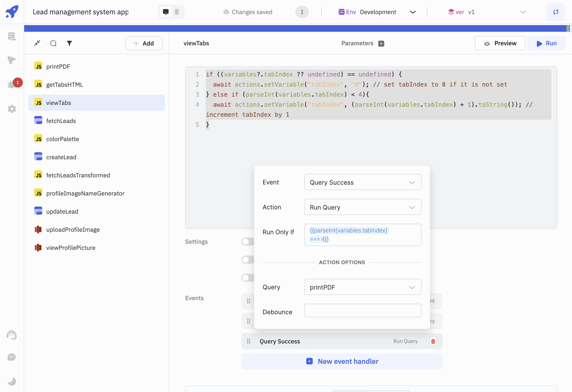Click the search icon in the sidebar
Image resolution: width=572 pixels, height=392 pixels.
pos(53,43)
